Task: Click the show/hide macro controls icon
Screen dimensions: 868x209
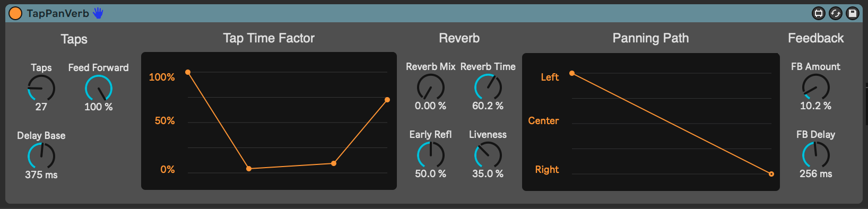Action: pyautogui.click(x=819, y=13)
